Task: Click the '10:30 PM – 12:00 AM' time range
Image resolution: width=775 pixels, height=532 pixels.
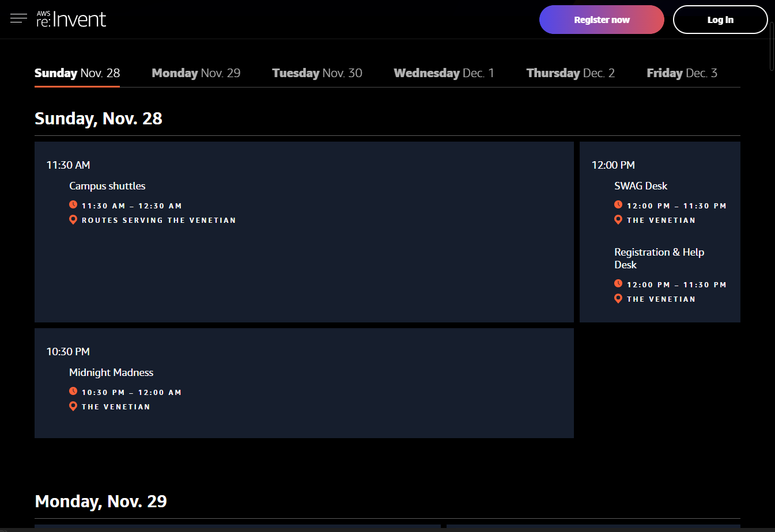Action: point(132,393)
